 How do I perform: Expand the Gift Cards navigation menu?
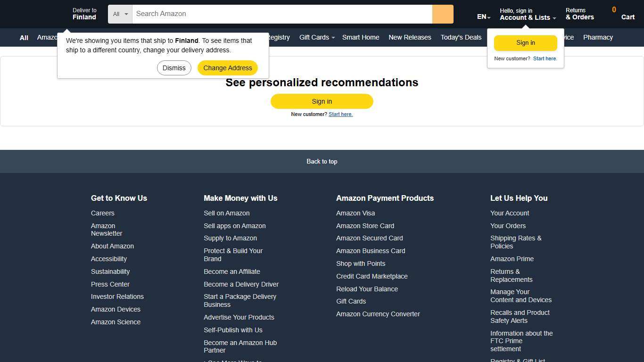316,37
